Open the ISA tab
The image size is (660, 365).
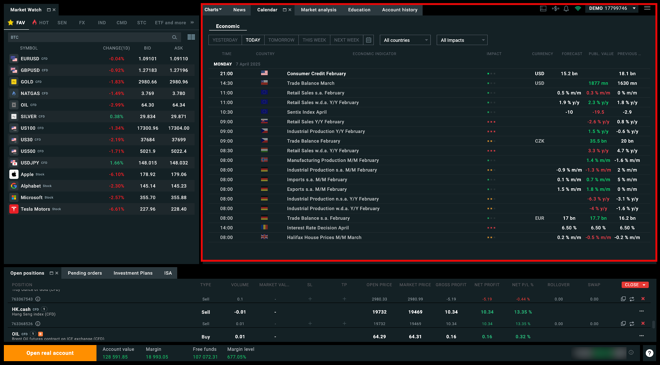(x=168, y=273)
